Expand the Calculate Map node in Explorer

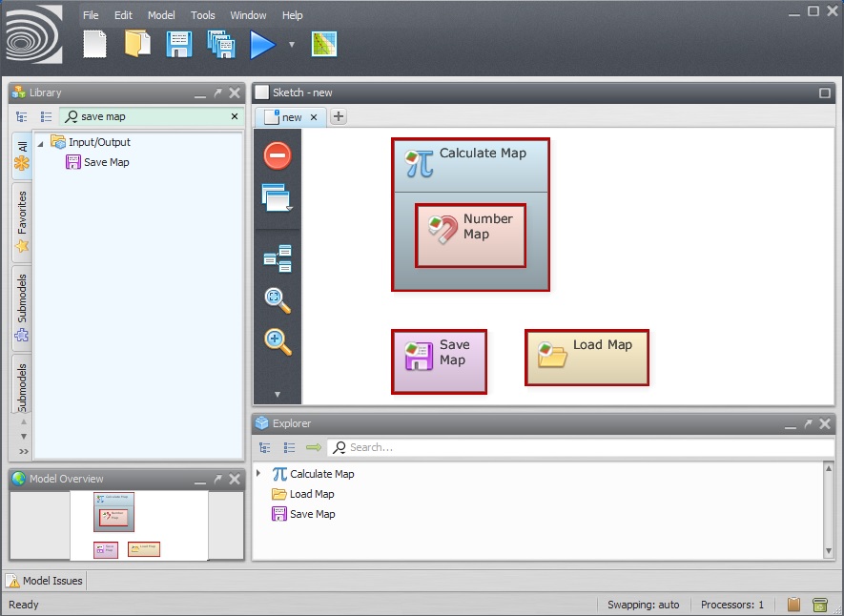click(x=258, y=474)
